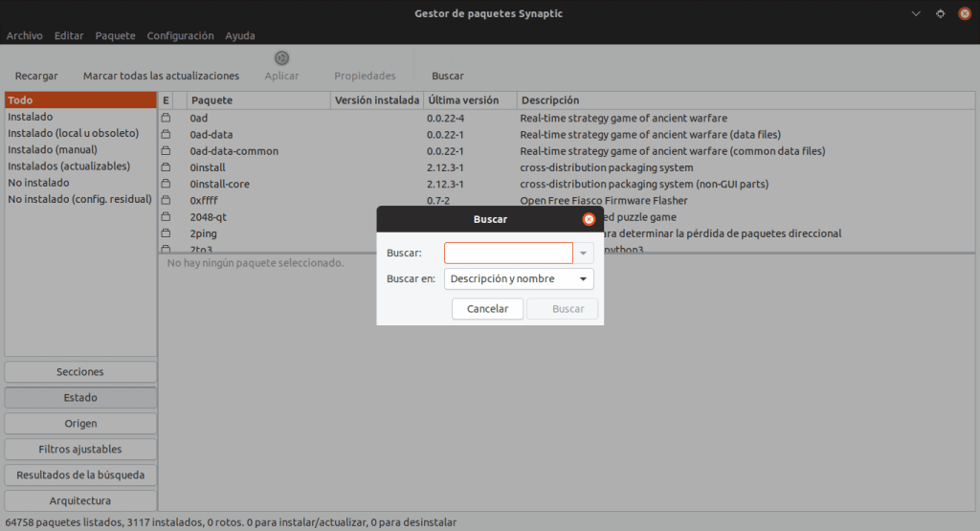Select the 2048-qt package name
Viewport: 980px width, 531px height.
point(208,217)
